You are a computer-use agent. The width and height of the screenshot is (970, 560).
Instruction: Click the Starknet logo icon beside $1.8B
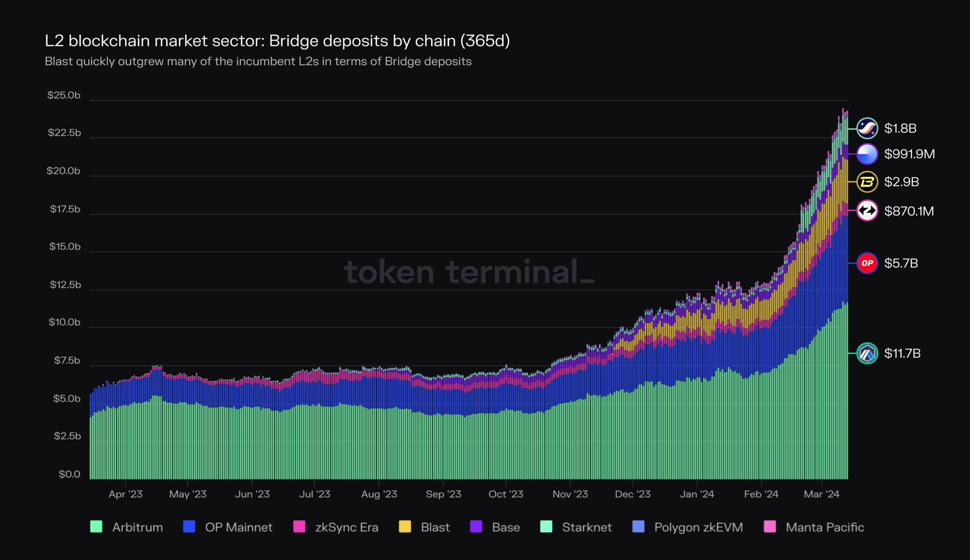[x=867, y=128]
